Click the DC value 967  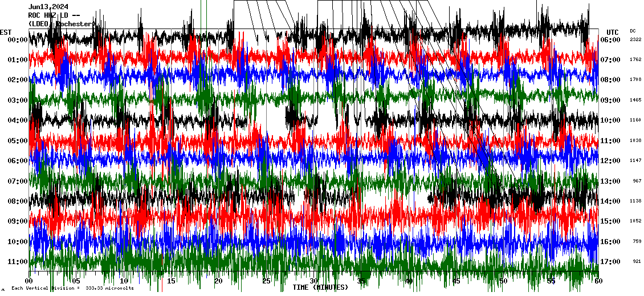637,181
